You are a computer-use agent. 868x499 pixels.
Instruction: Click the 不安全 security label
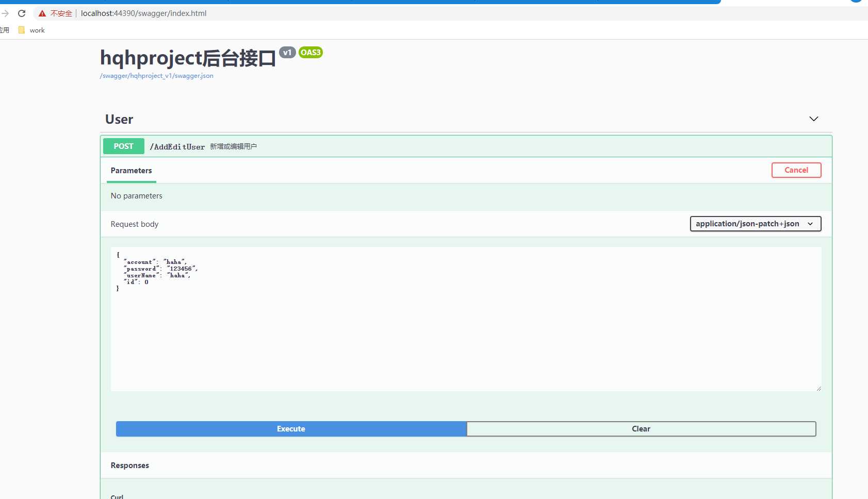[61, 13]
